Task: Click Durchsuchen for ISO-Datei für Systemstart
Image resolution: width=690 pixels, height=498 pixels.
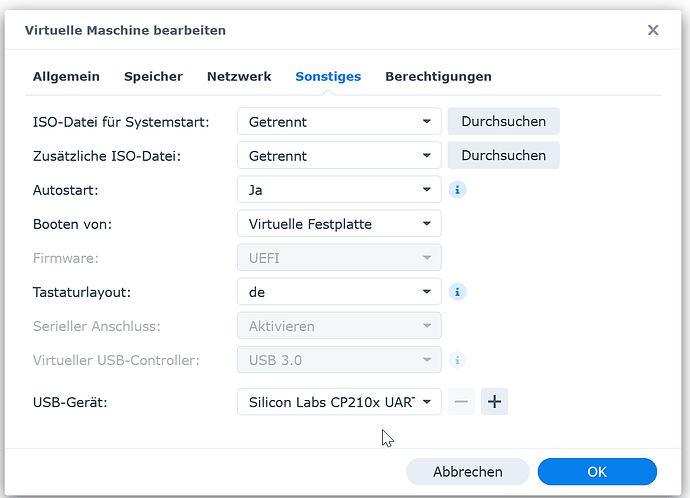Action: (503, 121)
